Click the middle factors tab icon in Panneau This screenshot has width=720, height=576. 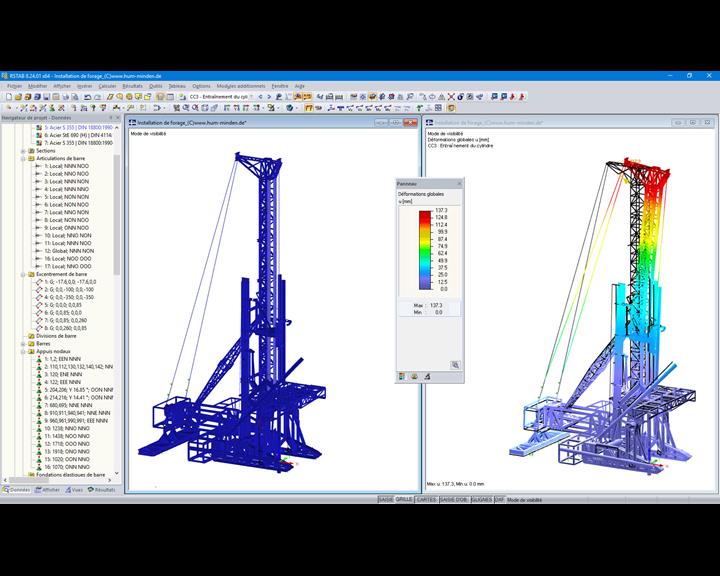pos(414,377)
